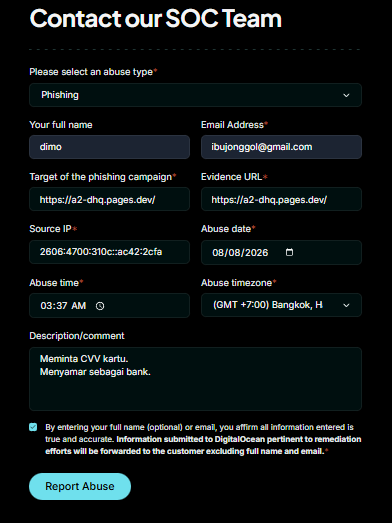Open the abuse type dropdown showing Phishing
The image size is (392, 523).
(x=195, y=95)
